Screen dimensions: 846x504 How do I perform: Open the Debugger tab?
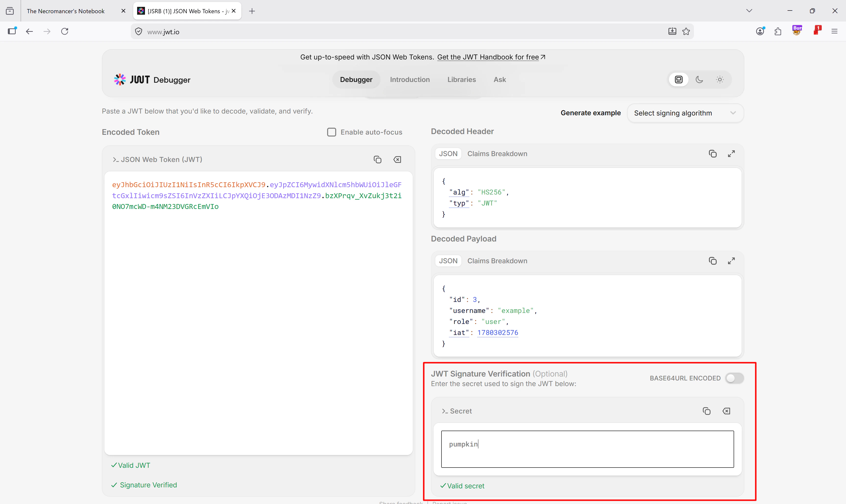(x=356, y=80)
